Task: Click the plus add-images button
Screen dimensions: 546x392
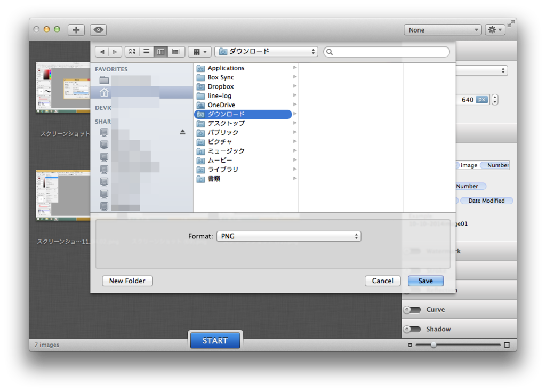Action: pos(76,30)
